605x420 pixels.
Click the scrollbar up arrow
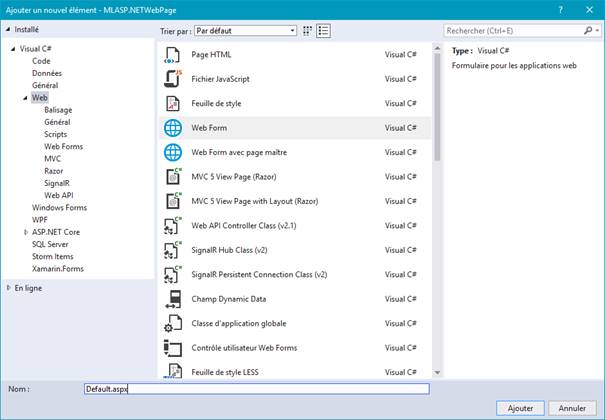(x=437, y=48)
